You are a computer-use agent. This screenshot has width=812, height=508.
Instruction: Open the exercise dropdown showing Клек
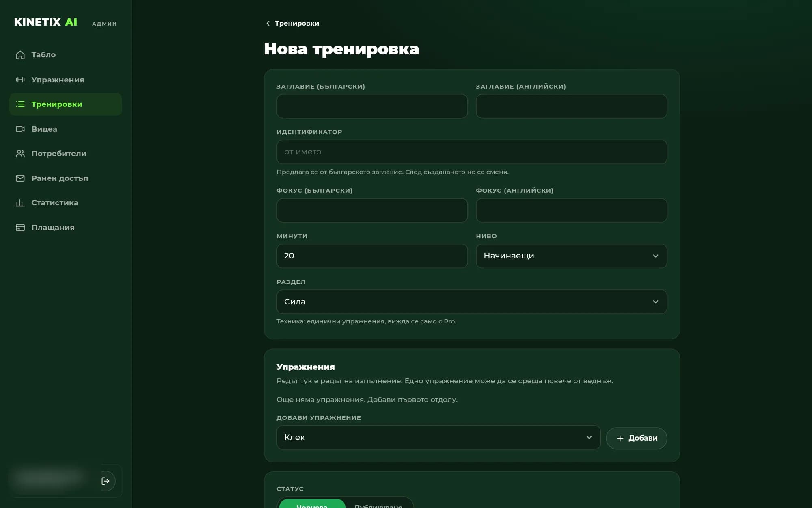tap(438, 437)
